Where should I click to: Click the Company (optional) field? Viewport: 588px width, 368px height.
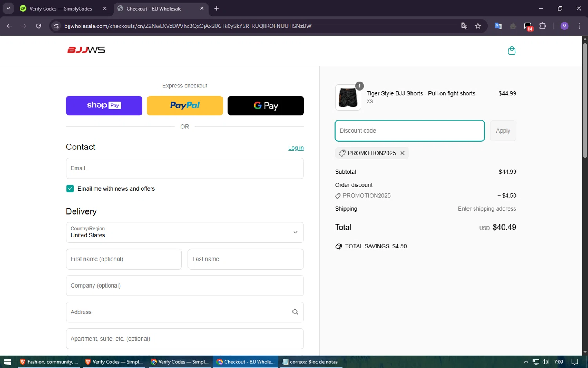(185, 286)
